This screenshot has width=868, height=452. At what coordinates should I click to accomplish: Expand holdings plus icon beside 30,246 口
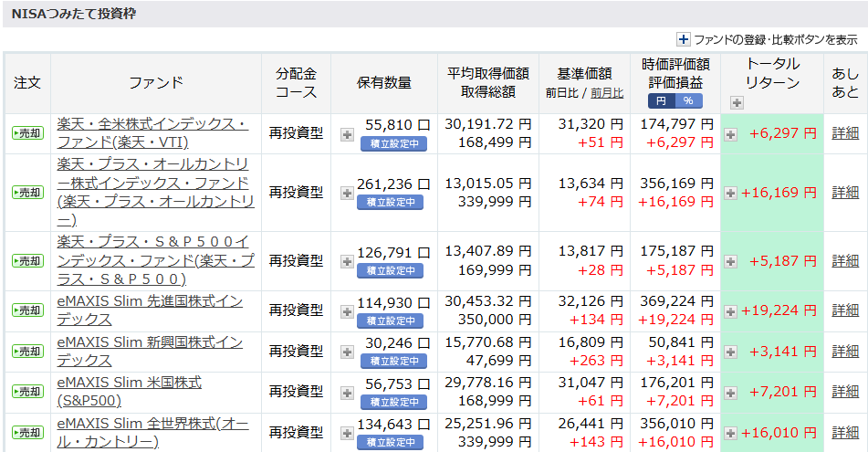(347, 352)
